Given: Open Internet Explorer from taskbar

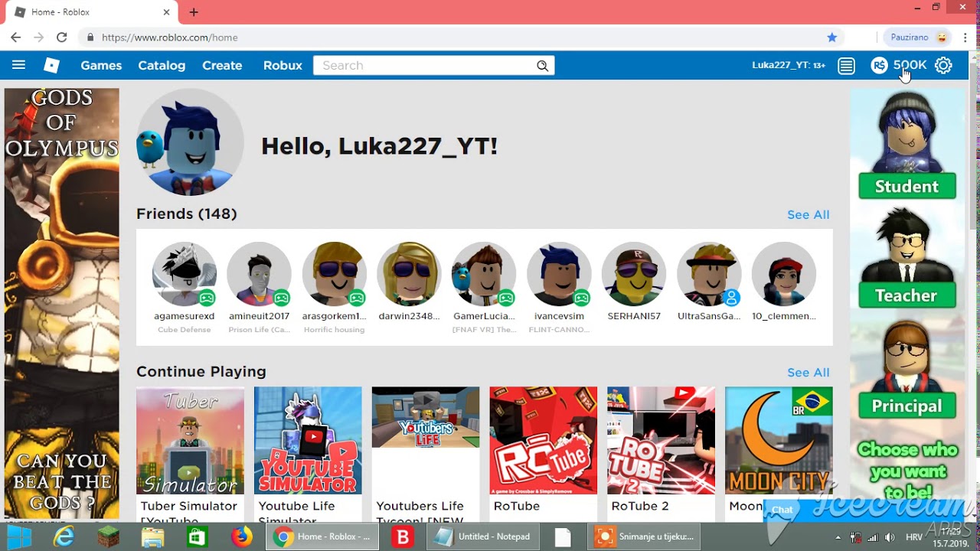Looking at the screenshot, I should tap(64, 536).
